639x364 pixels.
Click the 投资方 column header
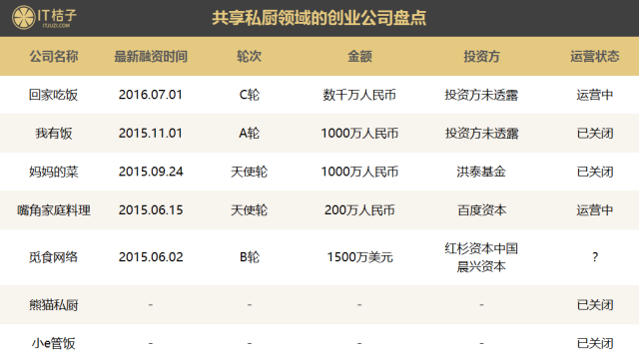pos(481,56)
